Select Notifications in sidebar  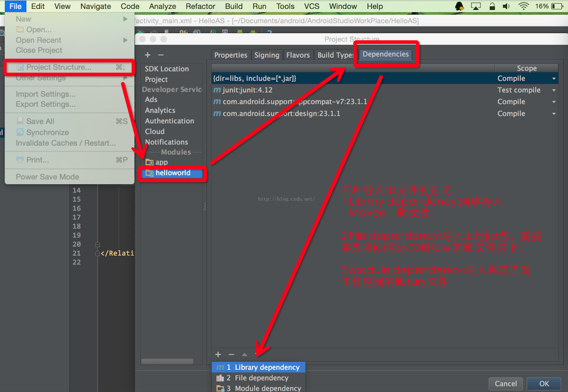pyautogui.click(x=166, y=142)
